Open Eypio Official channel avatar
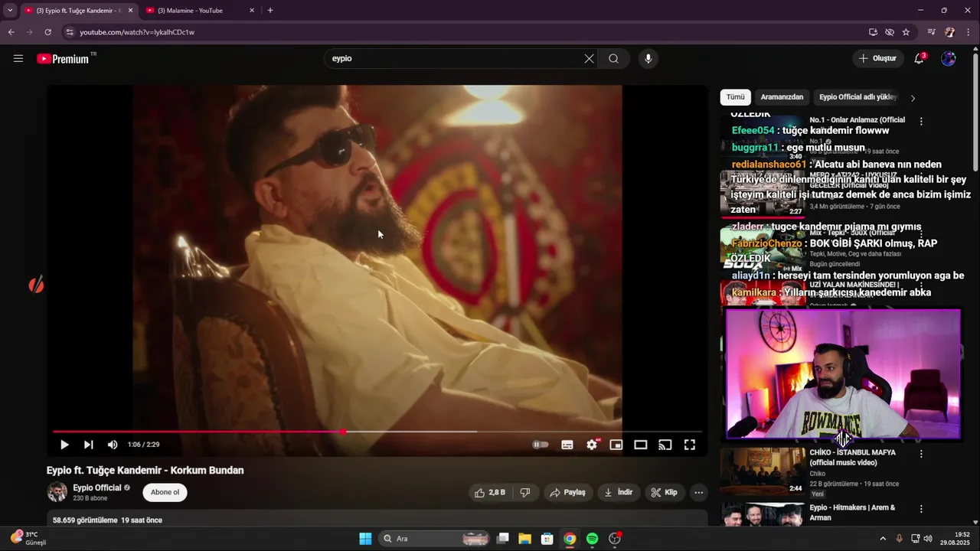Image resolution: width=980 pixels, height=551 pixels. coord(57,492)
